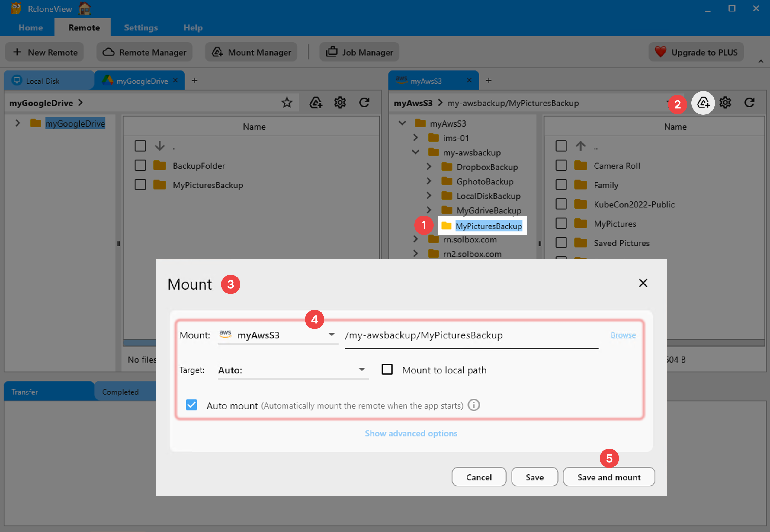This screenshot has height=532, width=770.
Task: Close the Mount dialog with X
Action: pos(643,283)
